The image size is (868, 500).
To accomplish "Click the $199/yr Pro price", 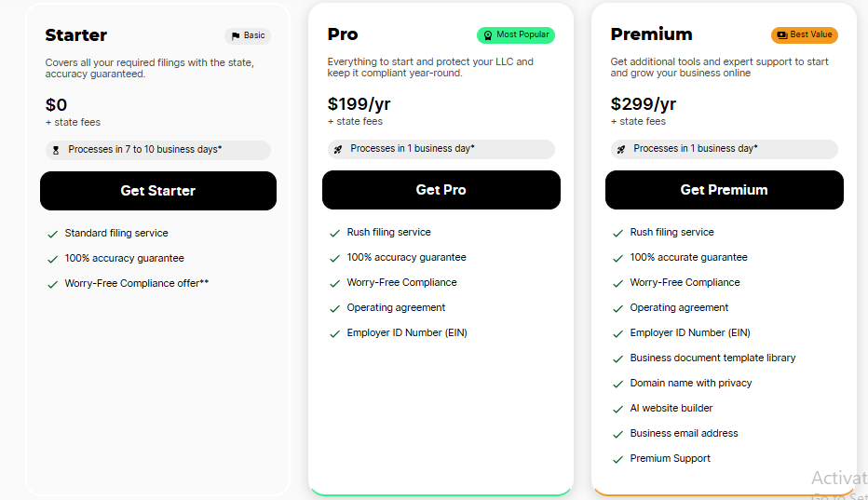I will tap(359, 103).
